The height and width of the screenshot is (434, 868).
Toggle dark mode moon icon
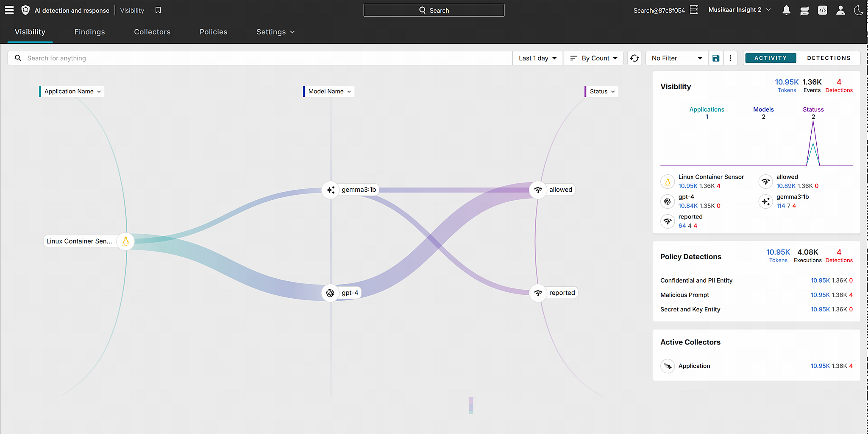[x=858, y=10]
